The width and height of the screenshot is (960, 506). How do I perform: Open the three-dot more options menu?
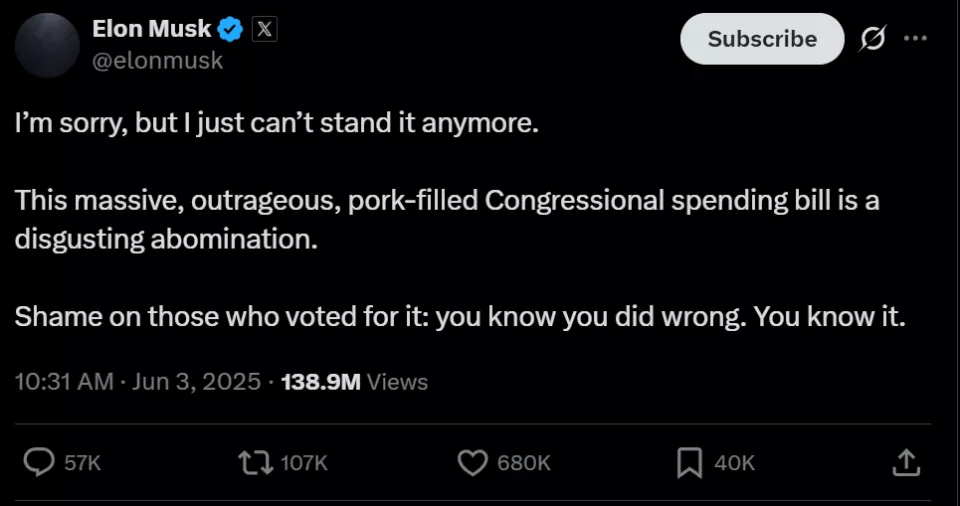pos(915,38)
